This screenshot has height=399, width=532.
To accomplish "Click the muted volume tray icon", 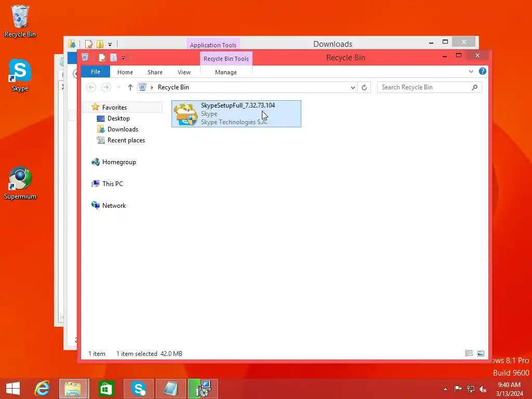I will click(x=483, y=389).
